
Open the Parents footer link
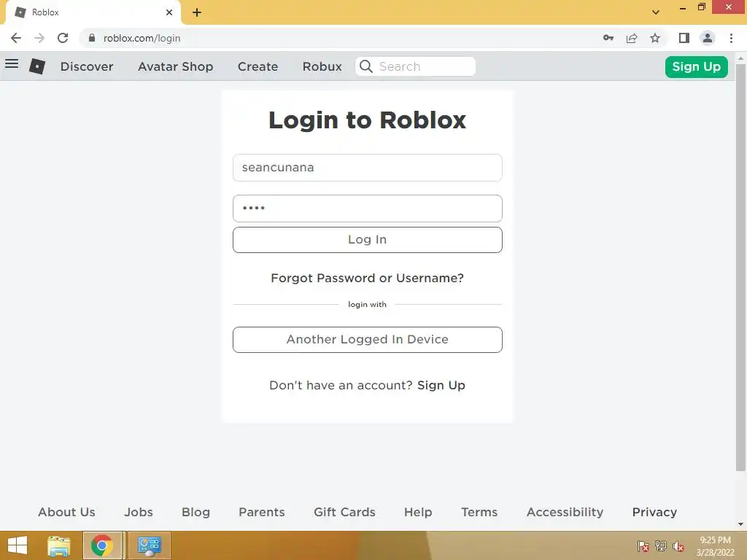pos(262,512)
